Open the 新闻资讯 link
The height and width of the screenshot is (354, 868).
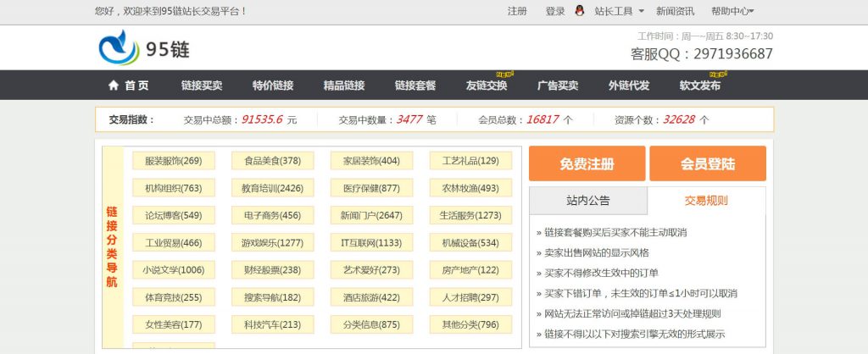coord(675,11)
